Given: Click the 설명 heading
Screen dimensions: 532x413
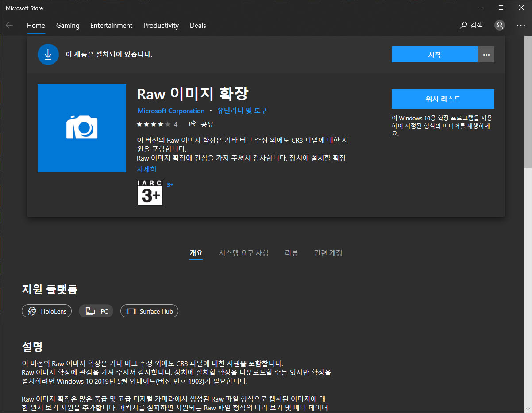Looking at the screenshot, I should coord(32,346).
